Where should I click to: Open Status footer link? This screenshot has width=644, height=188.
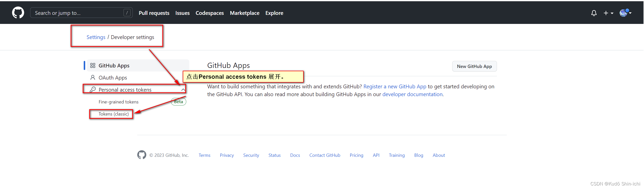[x=274, y=155]
